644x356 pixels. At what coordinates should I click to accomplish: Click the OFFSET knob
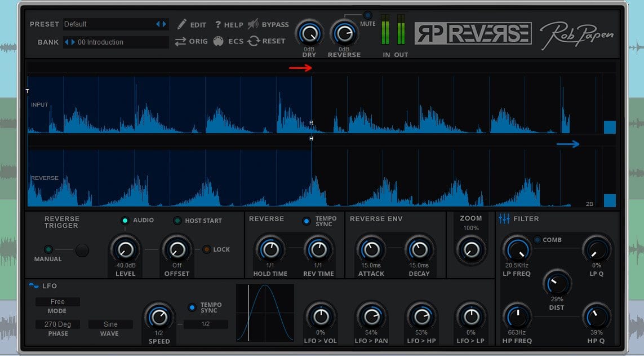177,249
